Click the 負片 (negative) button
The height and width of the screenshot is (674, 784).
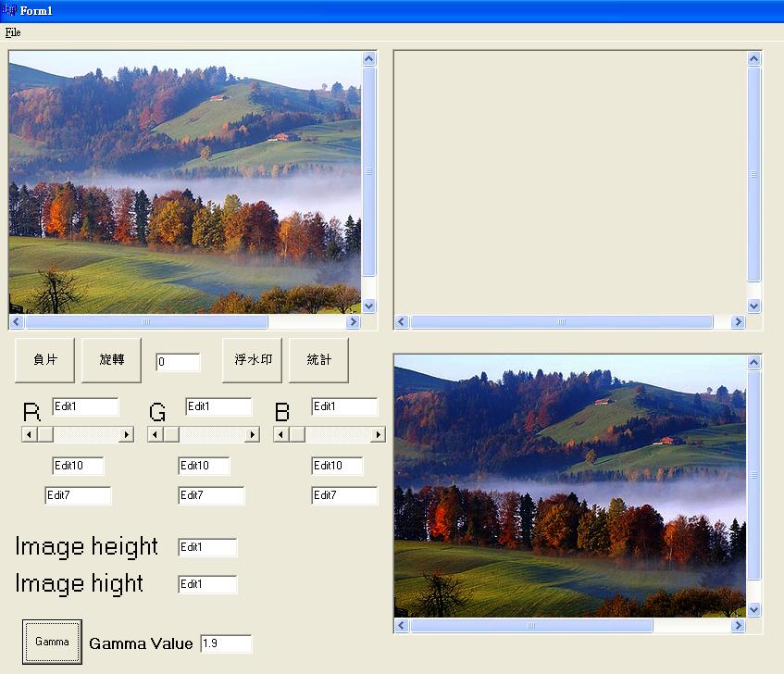[x=45, y=360]
